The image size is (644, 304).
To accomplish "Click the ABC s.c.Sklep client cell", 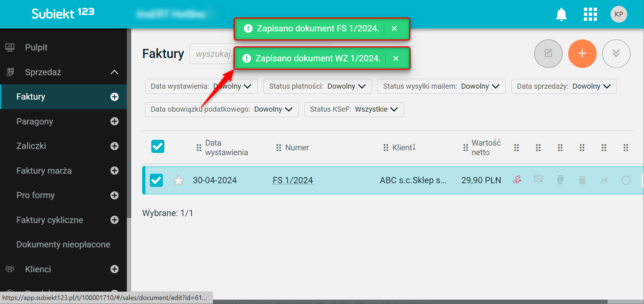I will pos(413,180).
